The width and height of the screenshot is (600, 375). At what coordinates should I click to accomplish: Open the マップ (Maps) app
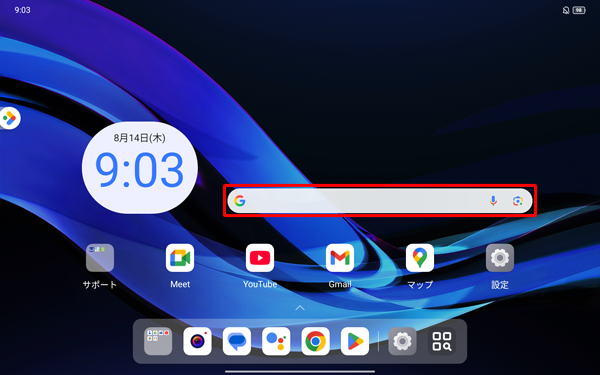[420, 258]
